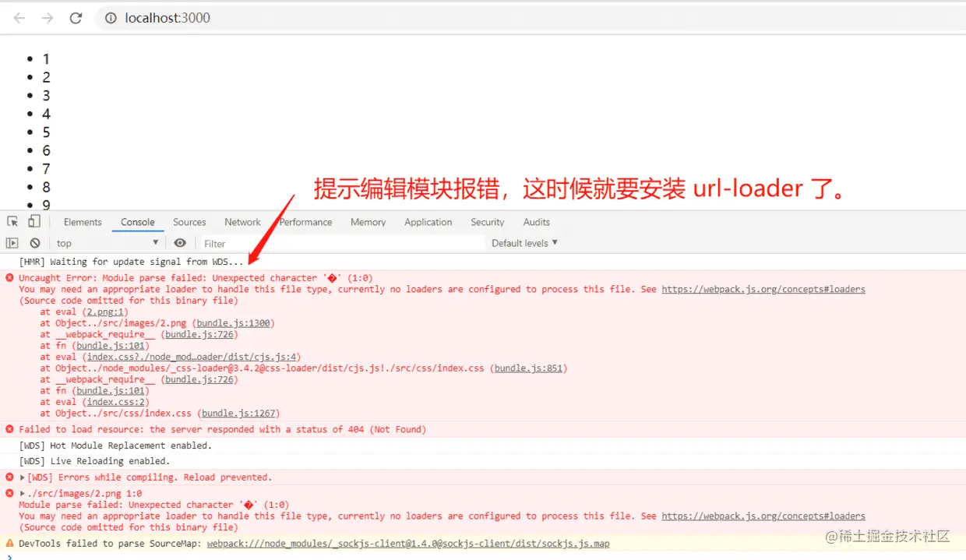Viewport: 966px width, 560px height.
Task: Select '[WDS] Live Reloading enabled.' message
Action: click(94, 461)
